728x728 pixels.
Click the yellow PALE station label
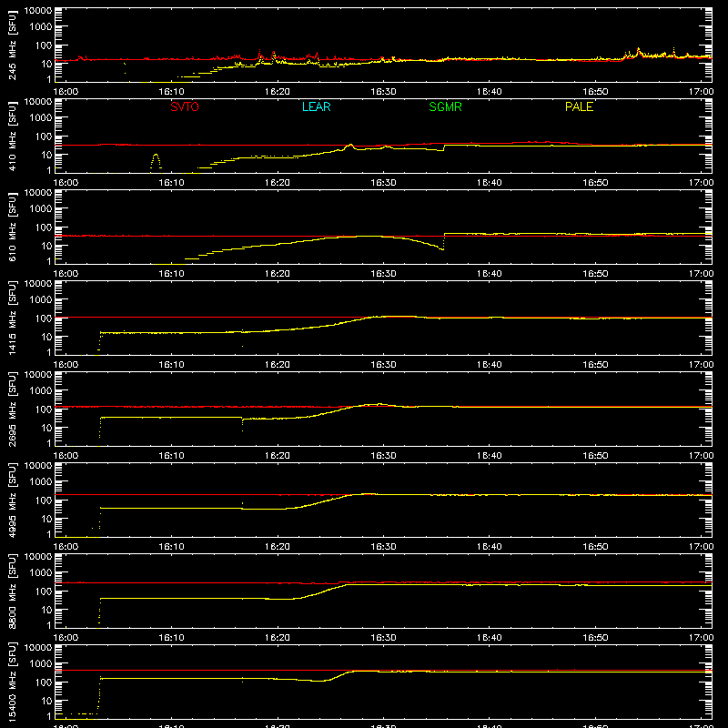click(579, 106)
